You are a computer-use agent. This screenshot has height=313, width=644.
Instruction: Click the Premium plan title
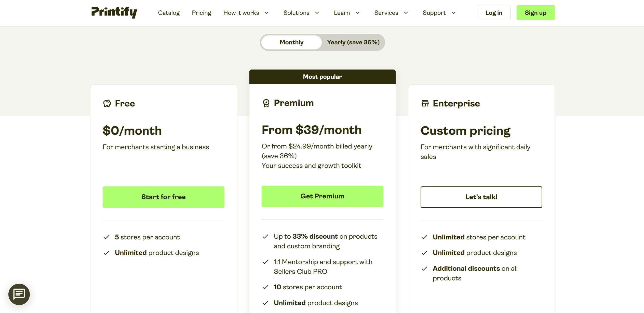[x=294, y=103]
